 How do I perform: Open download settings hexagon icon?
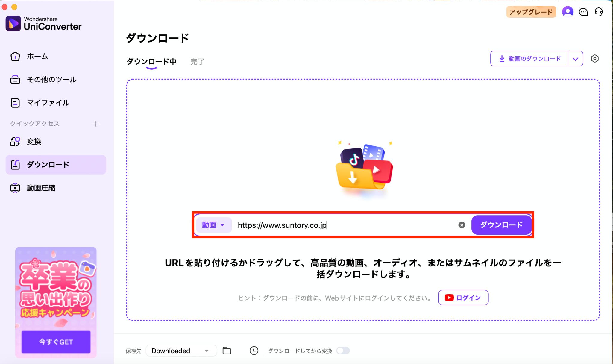595,59
